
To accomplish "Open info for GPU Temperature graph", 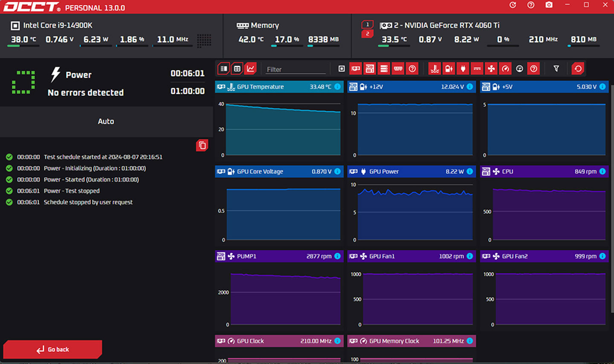I will (x=337, y=87).
